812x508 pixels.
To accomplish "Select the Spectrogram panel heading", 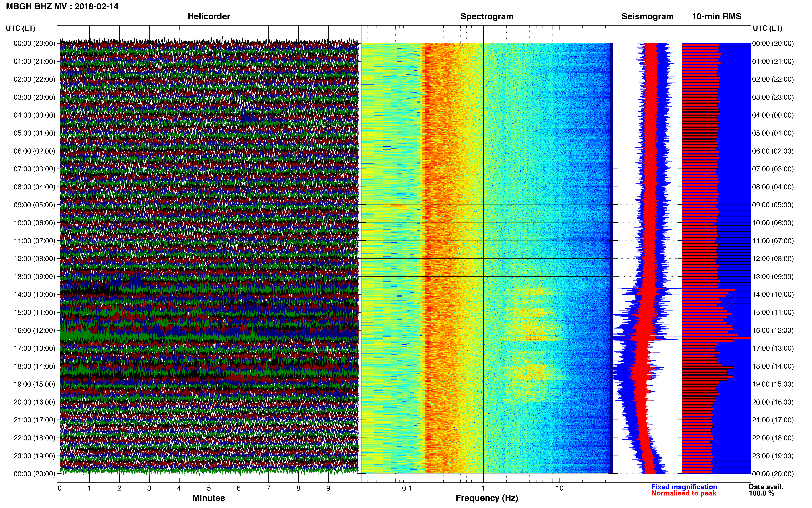I will pyautogui.click(x=487, y=16).
